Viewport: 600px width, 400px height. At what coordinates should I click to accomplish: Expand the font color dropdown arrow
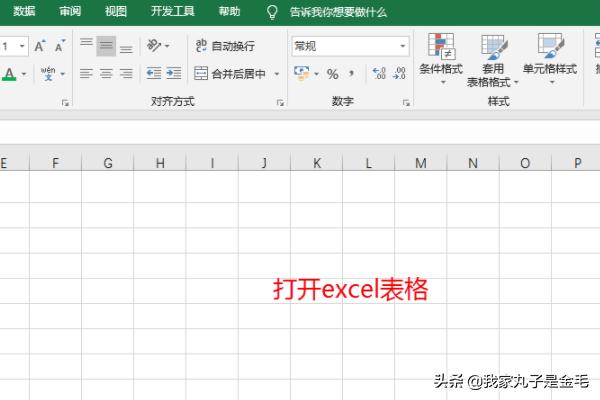[24, 73]
